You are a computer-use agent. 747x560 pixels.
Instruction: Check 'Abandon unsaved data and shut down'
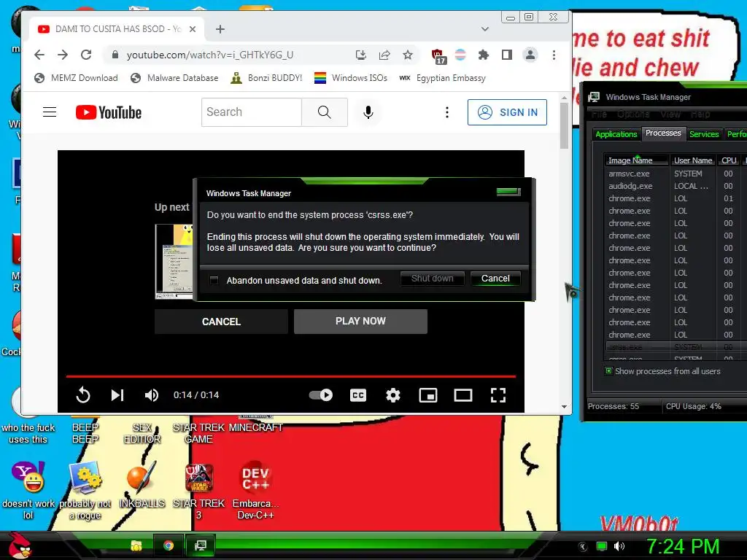pos(214,281)
